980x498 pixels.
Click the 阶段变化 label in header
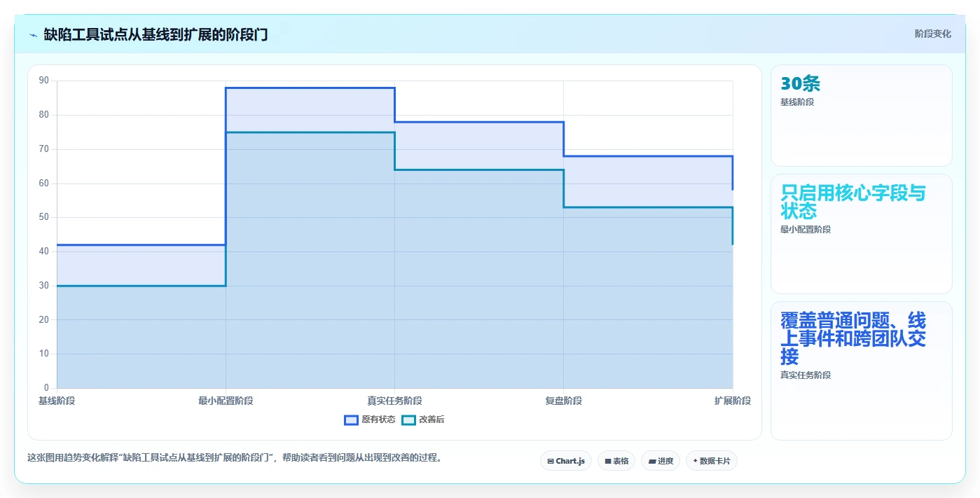[x=933, y=34]
